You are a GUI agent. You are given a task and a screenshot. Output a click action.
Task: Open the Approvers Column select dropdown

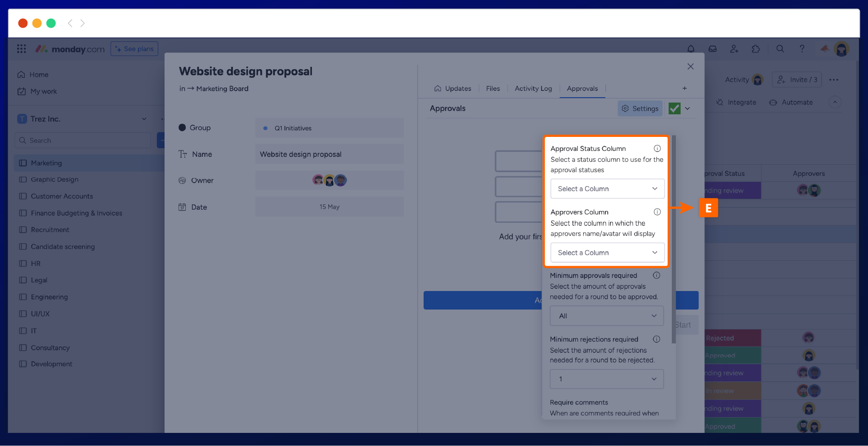pyautogui.click(x=607, y=253)
